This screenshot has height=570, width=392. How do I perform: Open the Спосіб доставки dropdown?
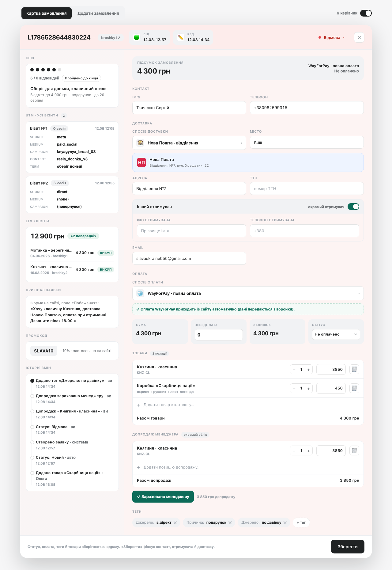pyautogui.click(x=189, y=143)
